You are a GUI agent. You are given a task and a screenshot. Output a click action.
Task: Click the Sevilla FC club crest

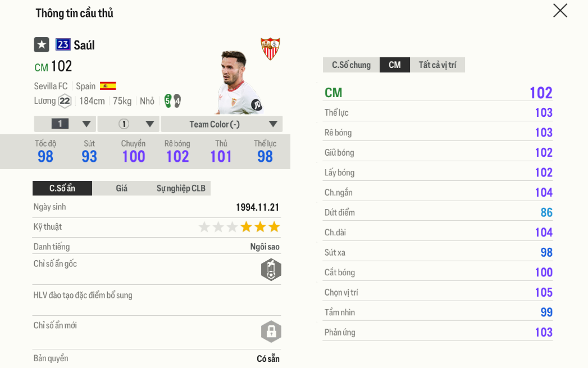(x=270, y=49)
